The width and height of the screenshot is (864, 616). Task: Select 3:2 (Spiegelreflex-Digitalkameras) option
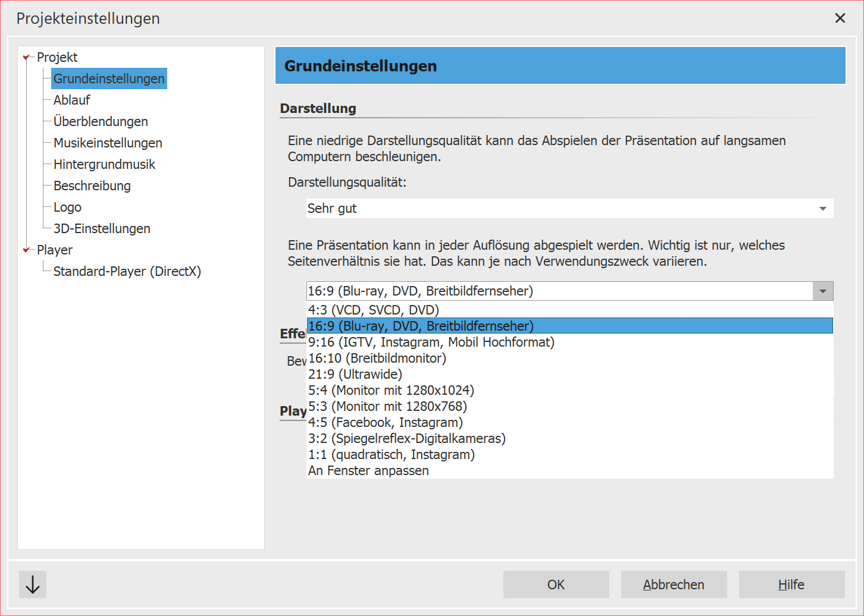[x=569, y=438]
